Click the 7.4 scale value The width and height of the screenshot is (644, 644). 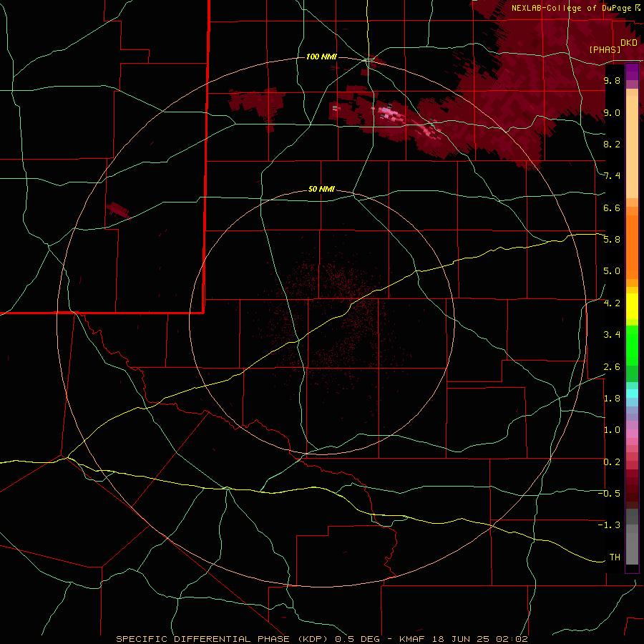612,176
